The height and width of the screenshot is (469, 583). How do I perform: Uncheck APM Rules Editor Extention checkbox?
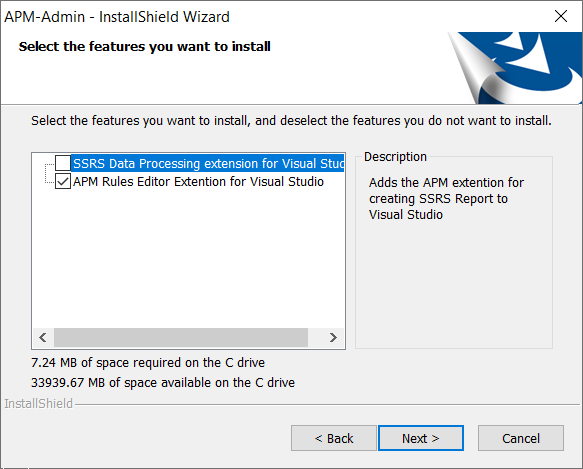(63, 182)
